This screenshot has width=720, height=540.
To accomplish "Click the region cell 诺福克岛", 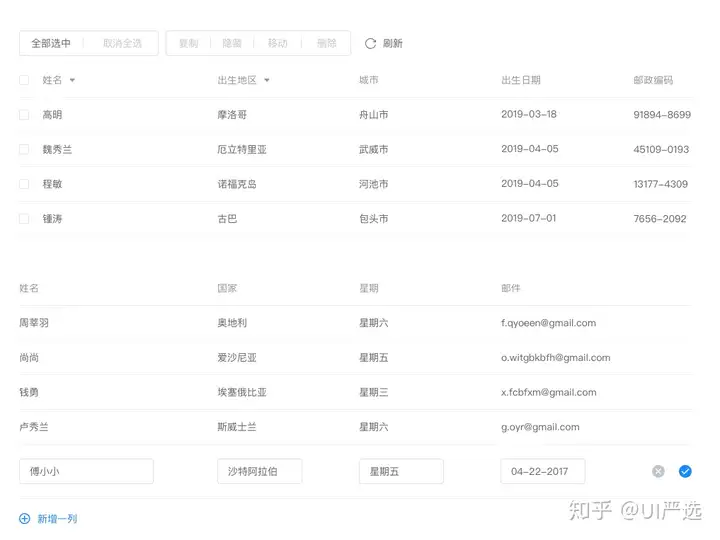I will (x=237, y=184).
